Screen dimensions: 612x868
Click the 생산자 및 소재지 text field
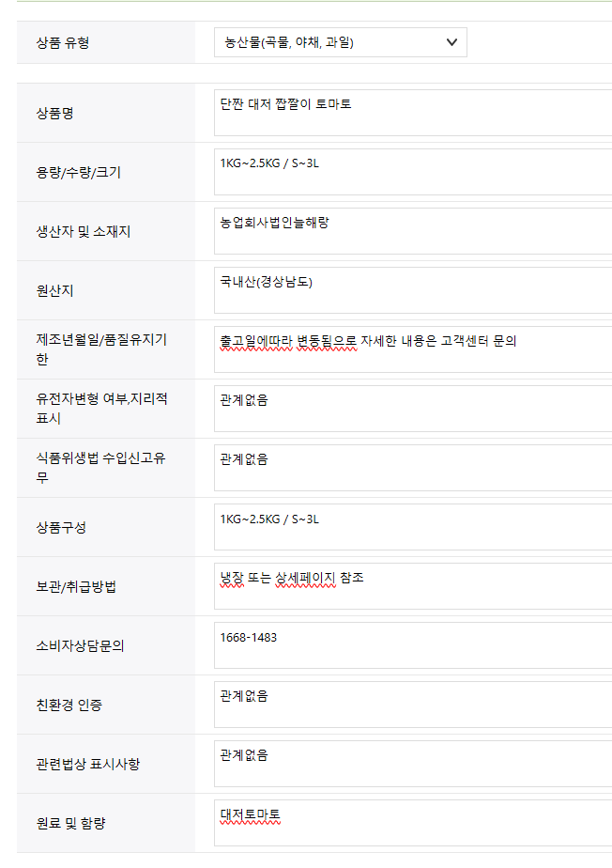point(413,231)
